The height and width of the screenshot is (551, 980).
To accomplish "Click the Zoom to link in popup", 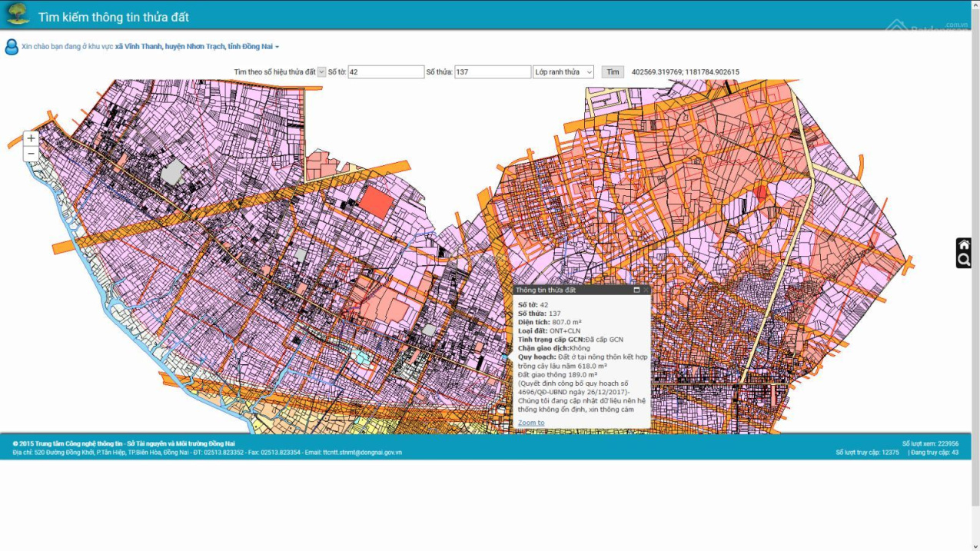I will [530, 423].
